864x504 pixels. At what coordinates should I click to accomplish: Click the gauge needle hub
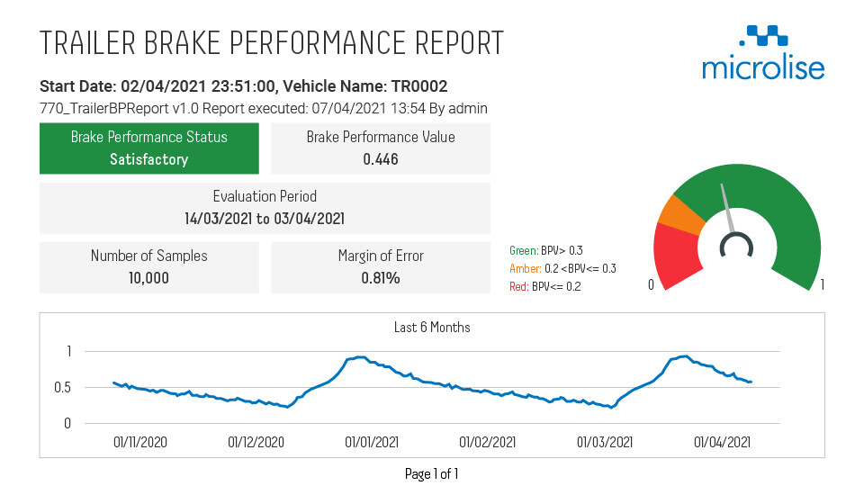[736, 247]
